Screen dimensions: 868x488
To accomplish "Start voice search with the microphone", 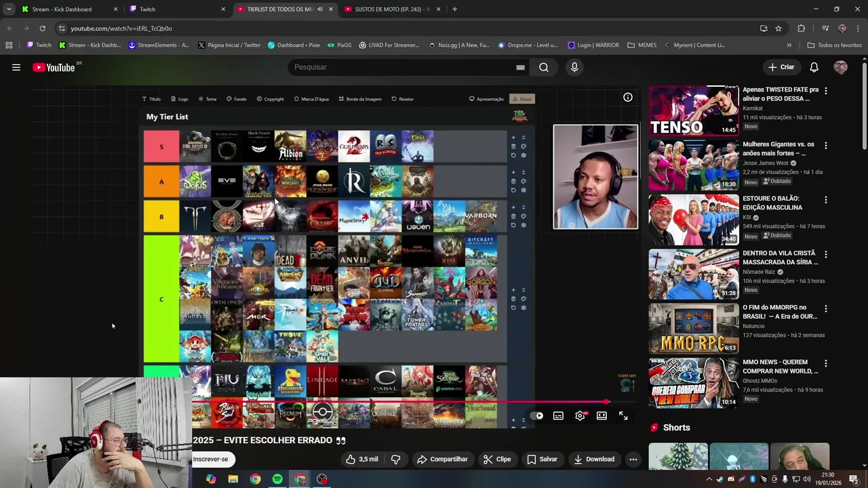I will [574, 67].
